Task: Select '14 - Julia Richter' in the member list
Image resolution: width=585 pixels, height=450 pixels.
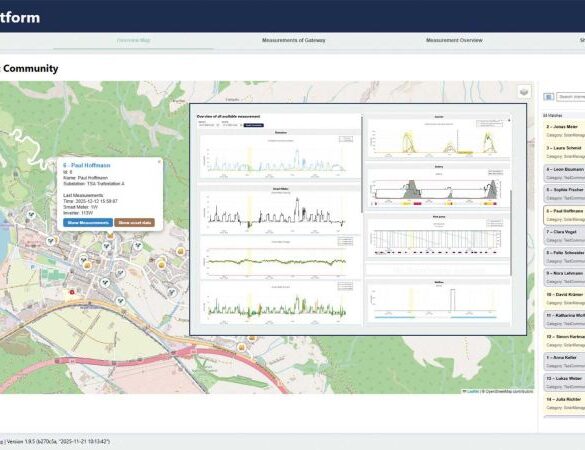Action: 564,403
